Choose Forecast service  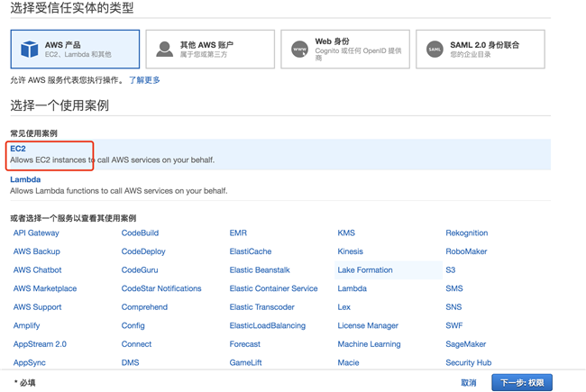tap(245, 344)
